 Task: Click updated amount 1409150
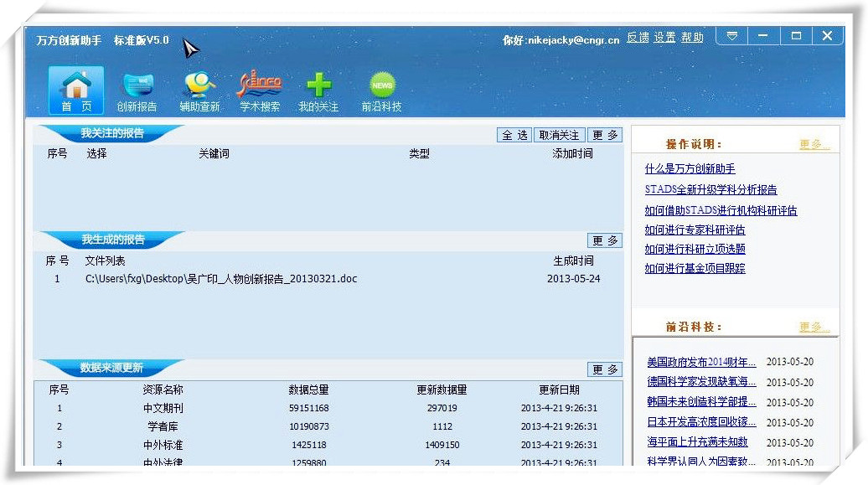[x=442, y=445]
